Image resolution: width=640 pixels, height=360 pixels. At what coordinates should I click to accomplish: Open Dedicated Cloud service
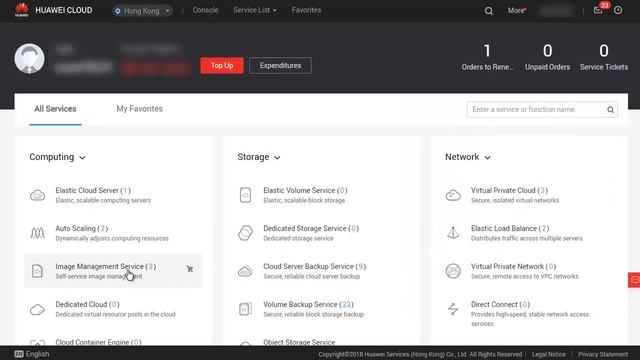point(87,304)
